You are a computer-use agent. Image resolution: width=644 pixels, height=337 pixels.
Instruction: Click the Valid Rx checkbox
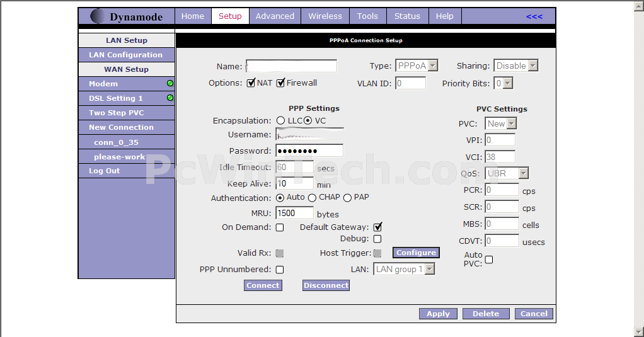click(x=280, y=253)
